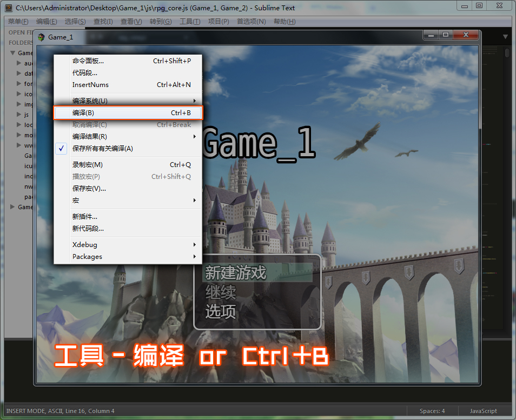Open the 编译结果(R) submenu

(128, 137)
